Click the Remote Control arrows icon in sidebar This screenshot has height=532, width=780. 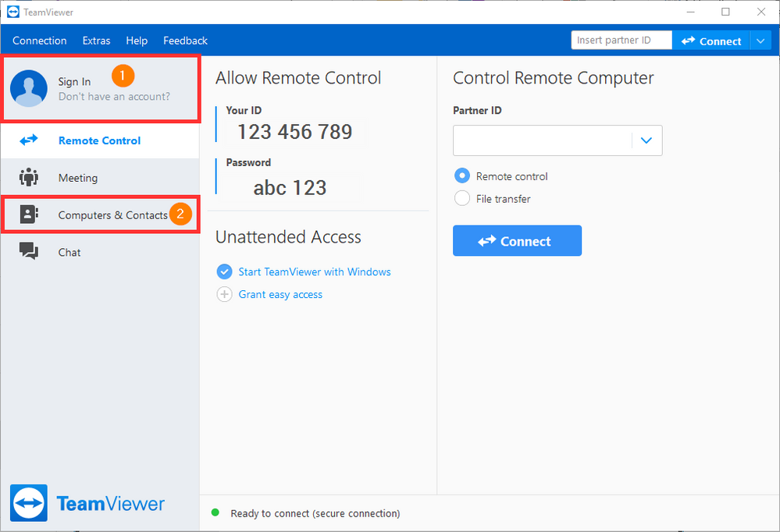[29, 140]
